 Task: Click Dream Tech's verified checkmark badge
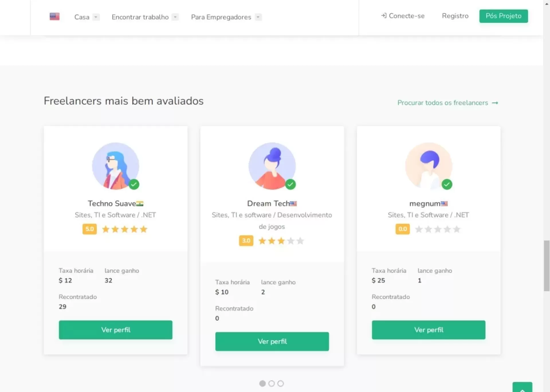pos(290,184)
